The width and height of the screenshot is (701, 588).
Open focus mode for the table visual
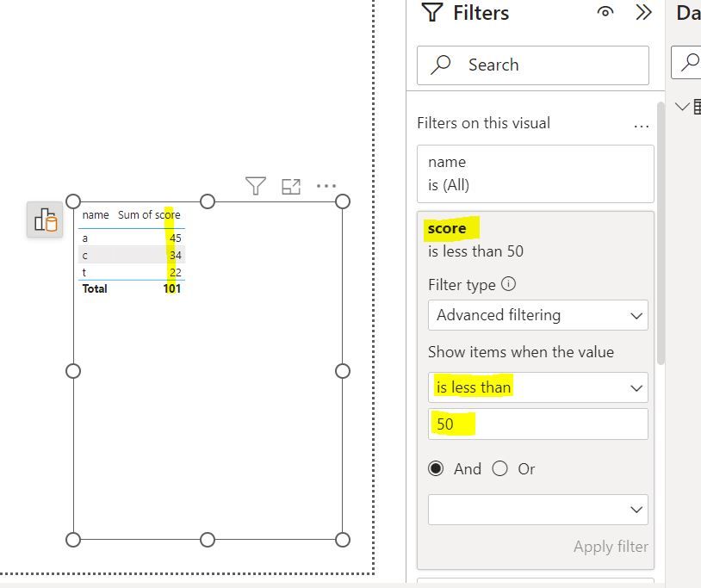click(291, 186)
